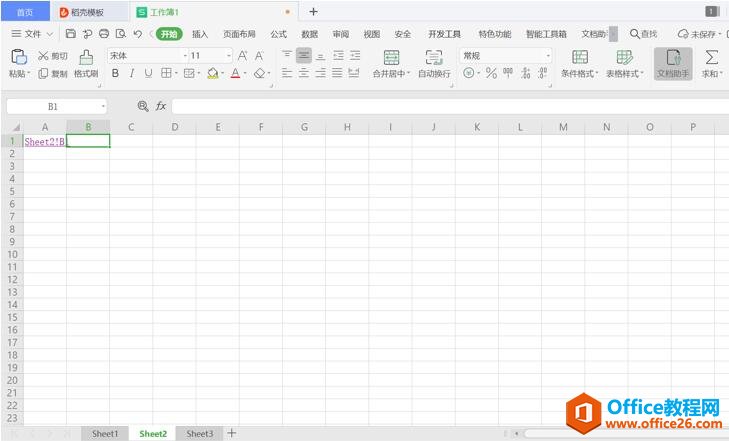Open the 开发工具 ribbon tab
Viewport: 729px width, 441px height.
pos(444,34)
